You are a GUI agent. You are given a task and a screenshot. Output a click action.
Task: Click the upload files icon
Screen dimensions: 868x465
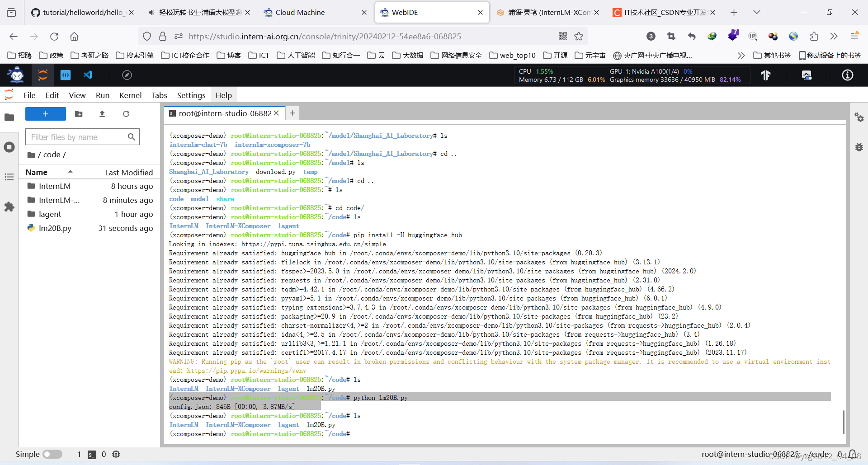click(102, 114)
